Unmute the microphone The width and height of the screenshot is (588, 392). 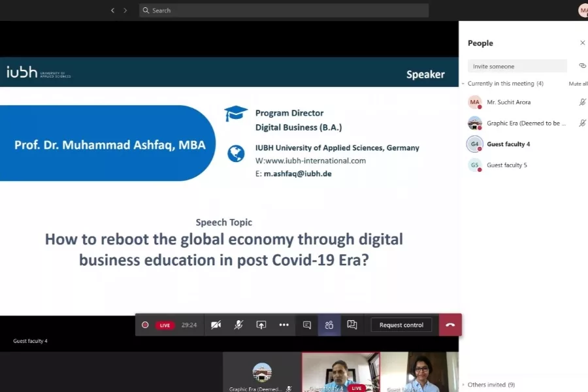(x=238, y=325)
